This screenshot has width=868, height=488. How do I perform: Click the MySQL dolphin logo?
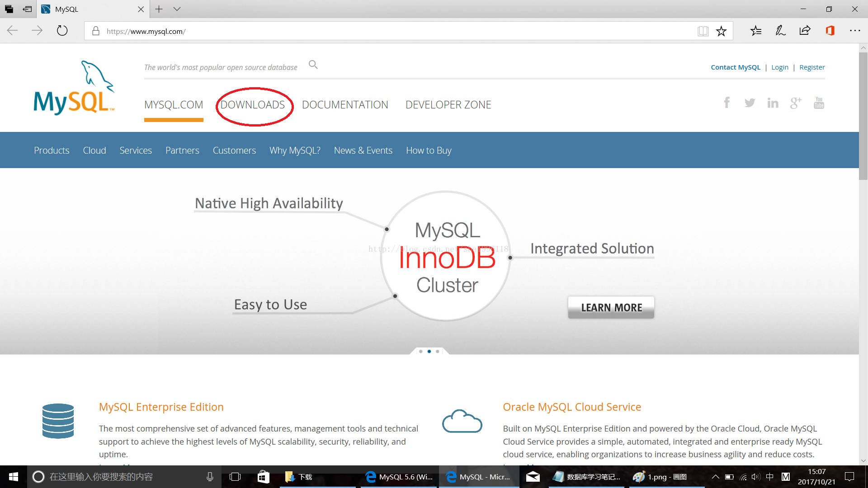(74, 87)
